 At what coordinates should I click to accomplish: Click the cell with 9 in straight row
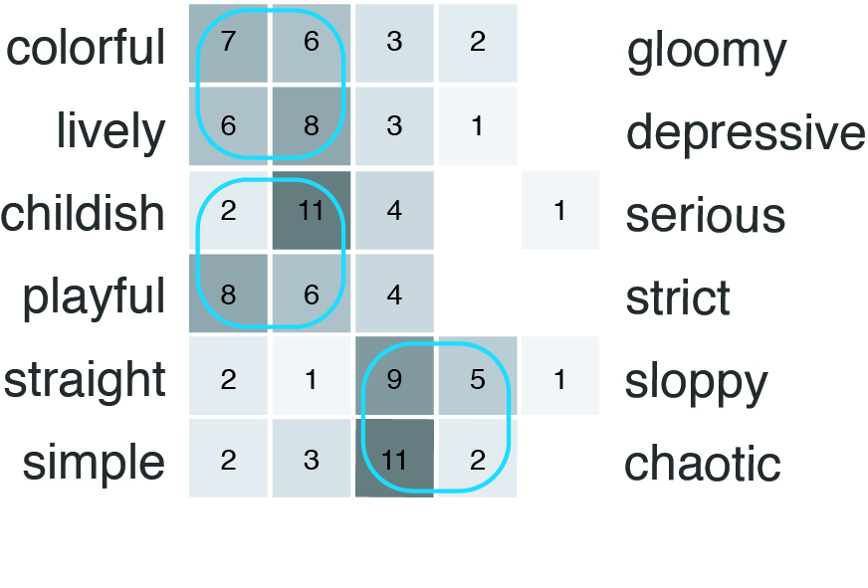[x=394, y=377]
